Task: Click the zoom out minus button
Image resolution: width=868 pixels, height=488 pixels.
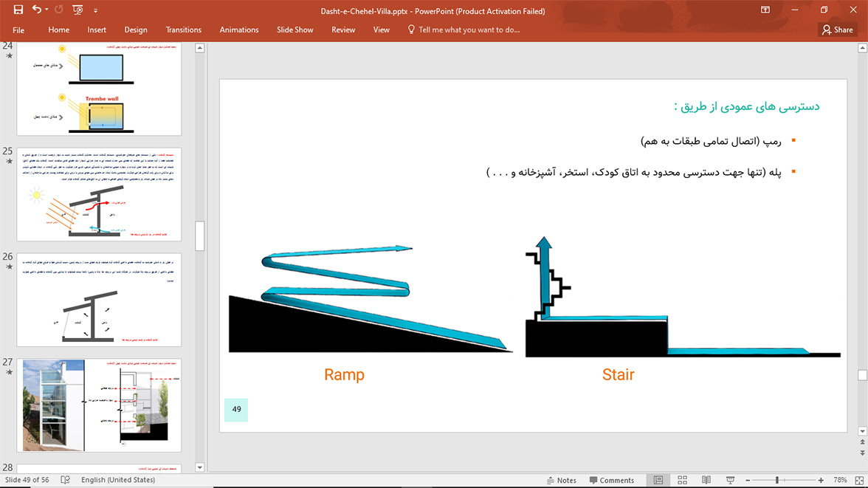Action: pyautogui.click(x=748, y=480)
